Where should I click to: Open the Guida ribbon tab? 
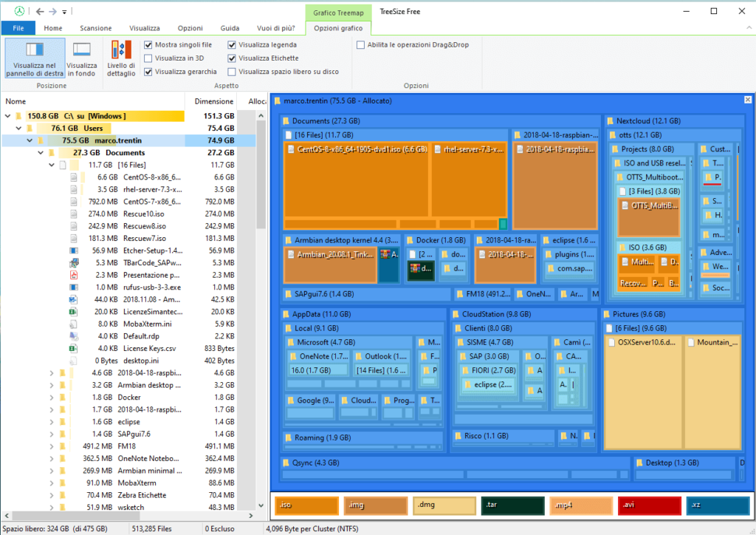230,28
